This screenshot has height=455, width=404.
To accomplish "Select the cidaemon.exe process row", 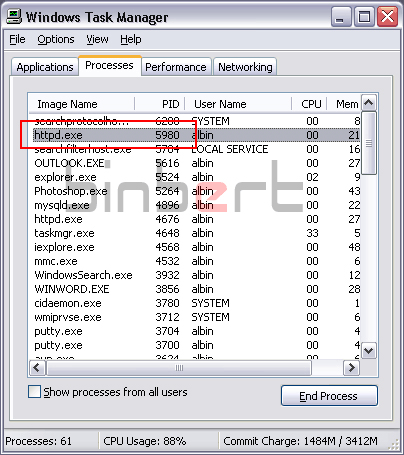I will [196, 303].
